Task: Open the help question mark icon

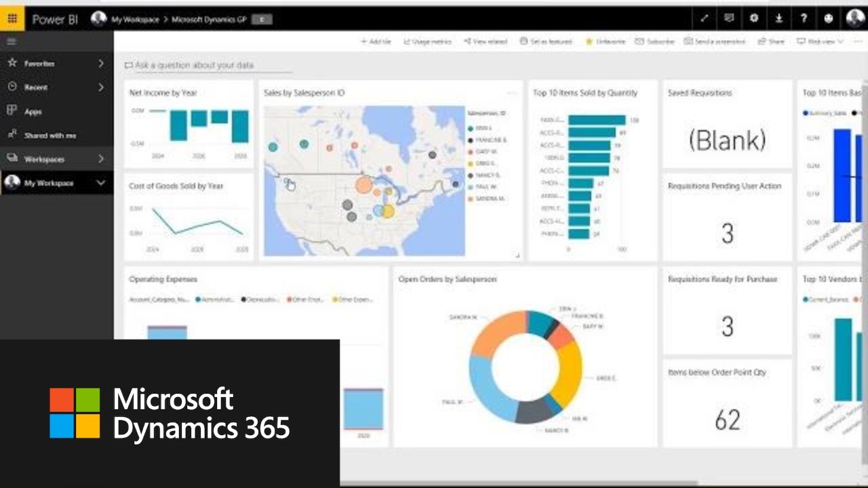Action: 804,19
